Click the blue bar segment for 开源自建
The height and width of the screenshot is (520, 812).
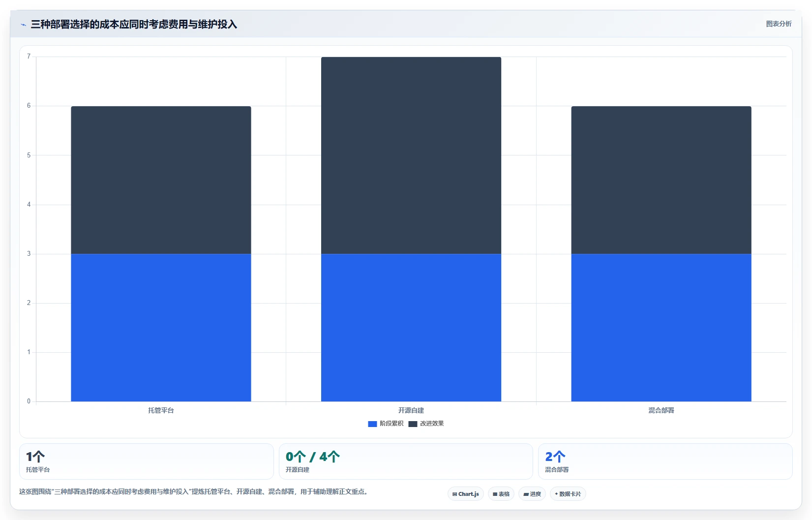(411, 328)
